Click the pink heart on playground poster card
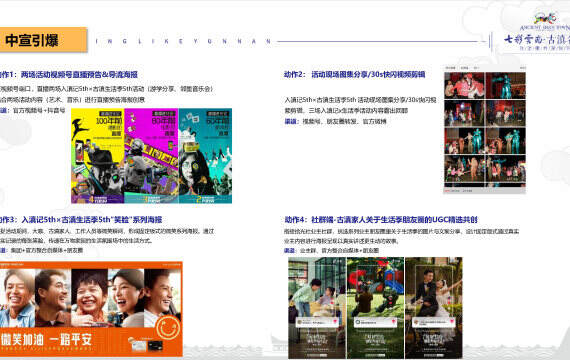 (x=393, y=321)
